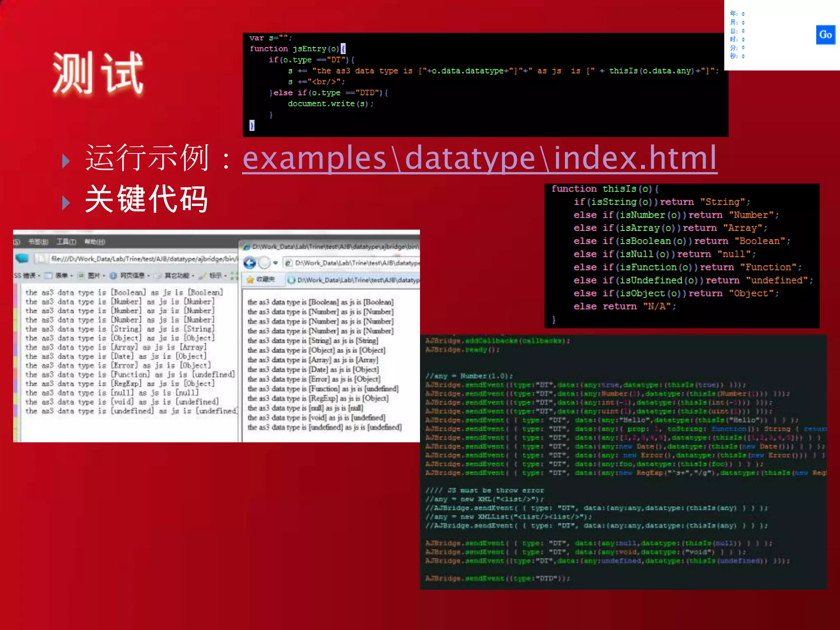
Task: Select IE row '[RegExp] as js is [Object]'
Action: point(318,398)
